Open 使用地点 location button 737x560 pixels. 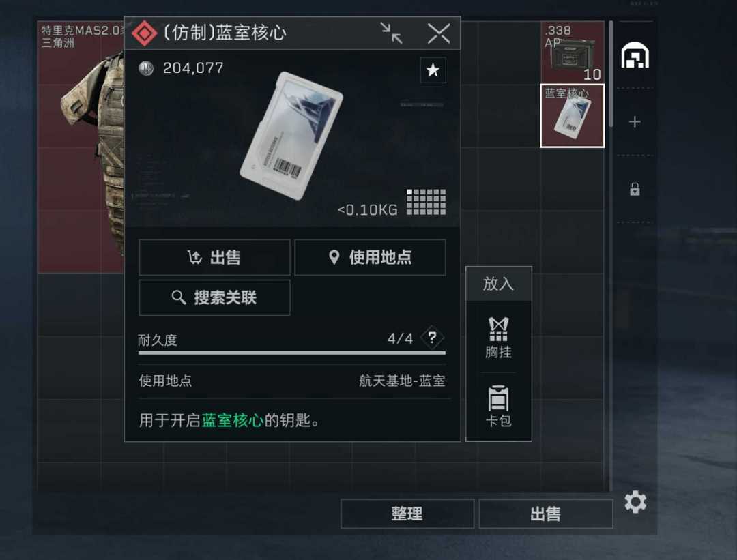pos(370,257)
